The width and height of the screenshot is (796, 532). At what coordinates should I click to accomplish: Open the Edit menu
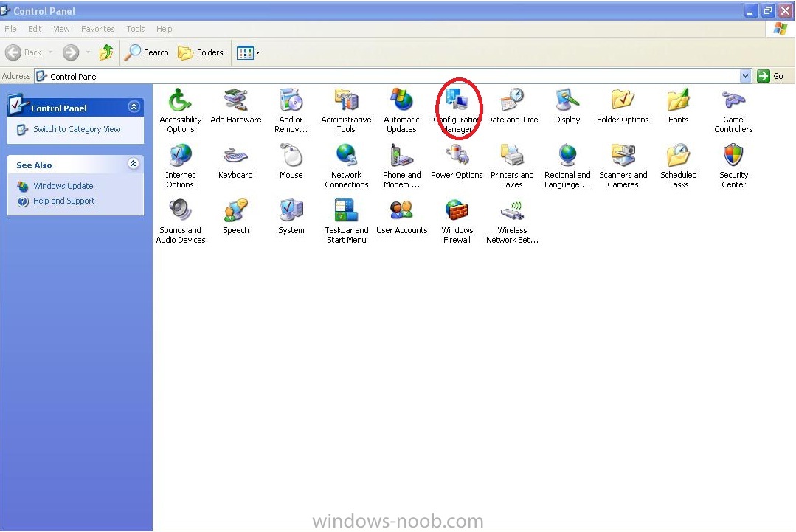point(35,29)
